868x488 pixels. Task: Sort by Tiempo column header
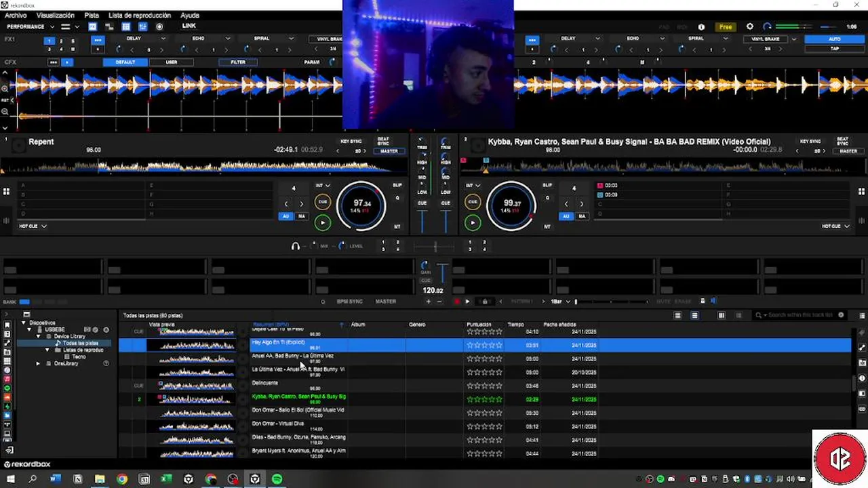[x=515, y=325]
